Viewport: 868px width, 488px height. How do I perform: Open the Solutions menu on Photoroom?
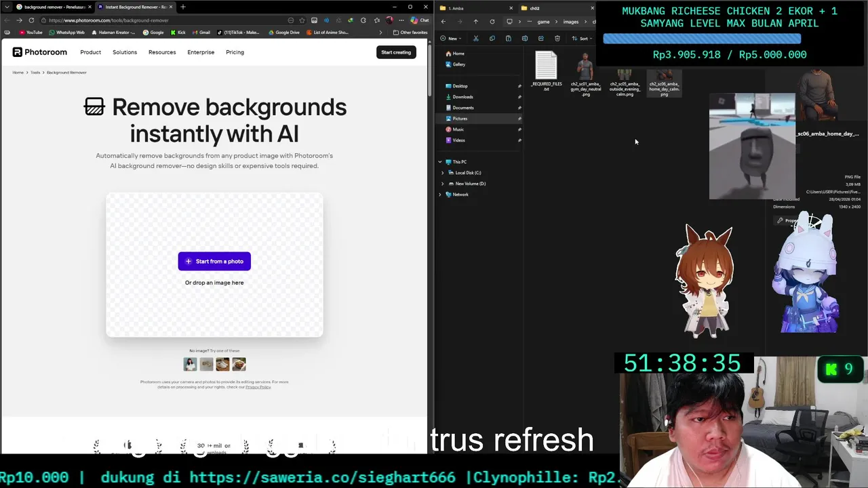125,52
